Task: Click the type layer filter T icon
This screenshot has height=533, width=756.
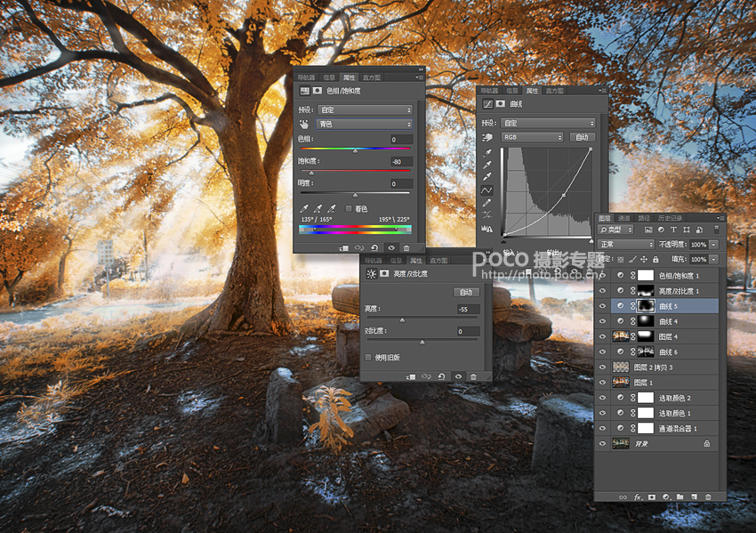Action: [673, 230]
